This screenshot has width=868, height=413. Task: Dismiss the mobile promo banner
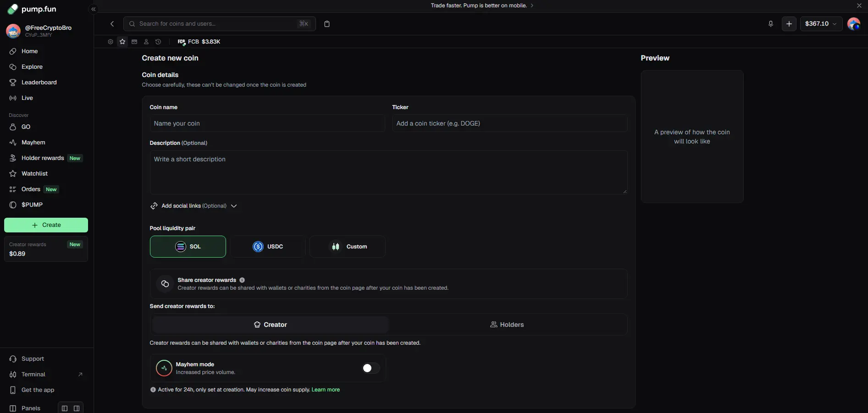[x=859, y=6]
